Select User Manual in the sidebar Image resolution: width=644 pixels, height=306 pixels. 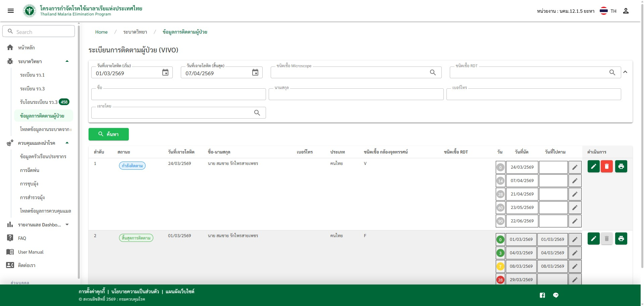[x=31, y=252]
